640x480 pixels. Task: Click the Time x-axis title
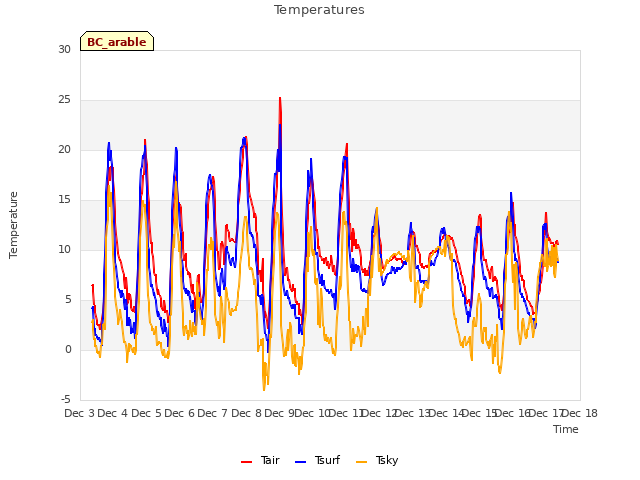[565, 429]
